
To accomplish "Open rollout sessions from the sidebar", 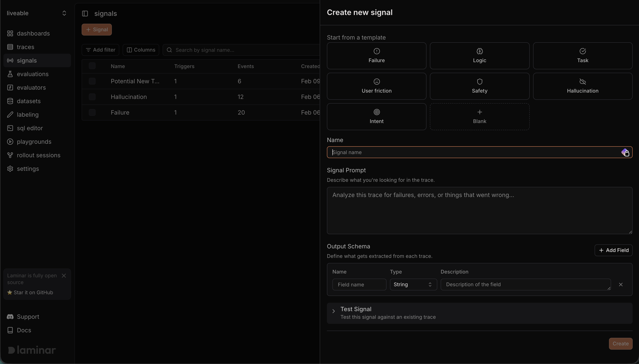I will (x=38, y=155).
